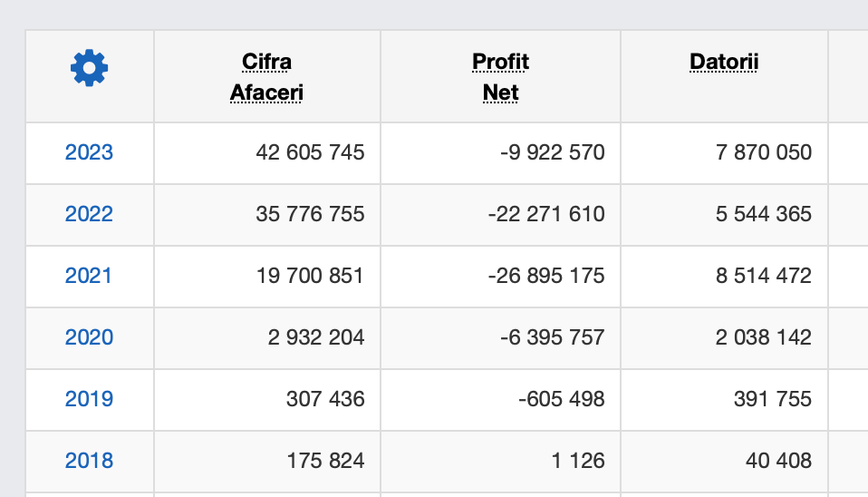Viewport: 868px width, 497px height.
Task: View the 2019 year link
Action: [x=89, y=399]
